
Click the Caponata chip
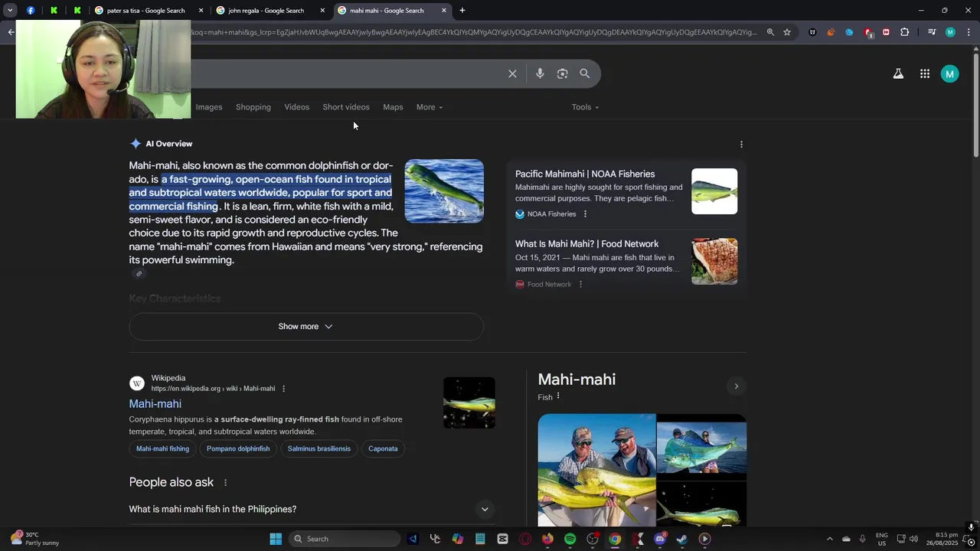pyautogui.click(x=383, y=448)
